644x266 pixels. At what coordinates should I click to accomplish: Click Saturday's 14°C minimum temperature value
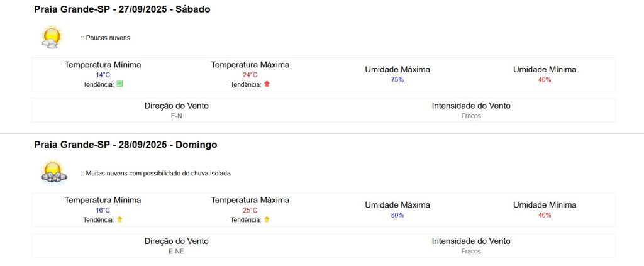click(103, 75)
